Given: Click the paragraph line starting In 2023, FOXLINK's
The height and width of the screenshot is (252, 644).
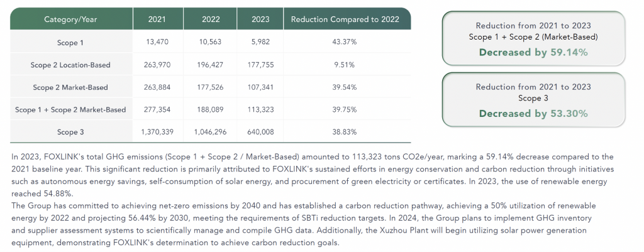Looking at the screenshot, I should point(312,156).
